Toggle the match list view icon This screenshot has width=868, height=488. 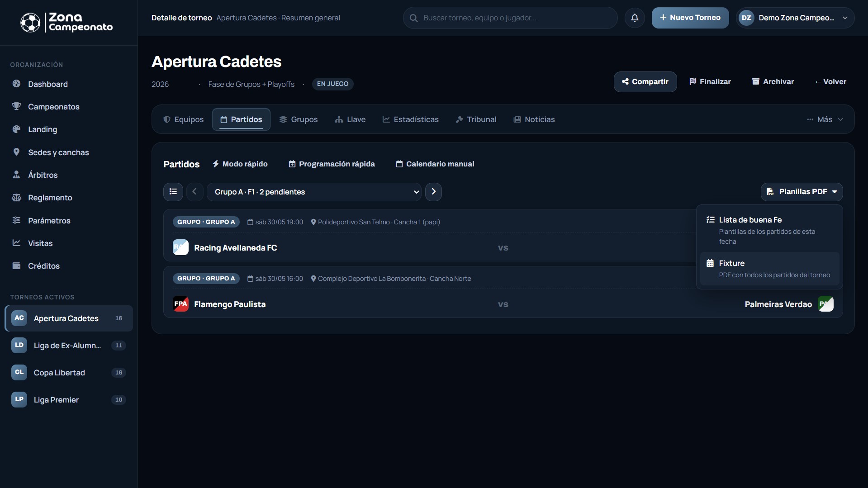click(173, 192)
